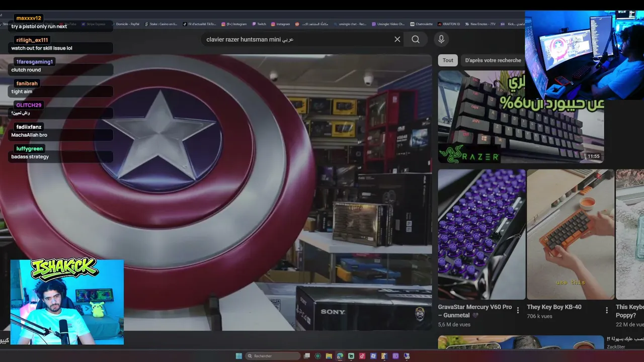The image size is (644, 362).
Task: Click chat username luffygreen
Action: (x=30, y=149)
